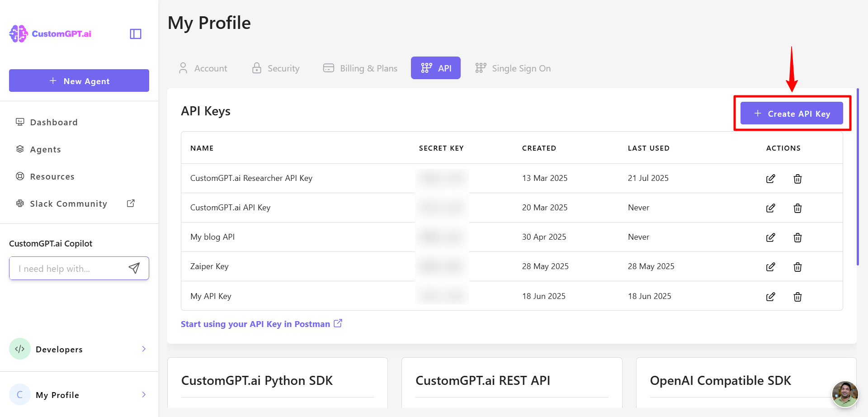
Task: Delete the CustomGPT.ai Researcher API Key
Action: pos(797,179)
